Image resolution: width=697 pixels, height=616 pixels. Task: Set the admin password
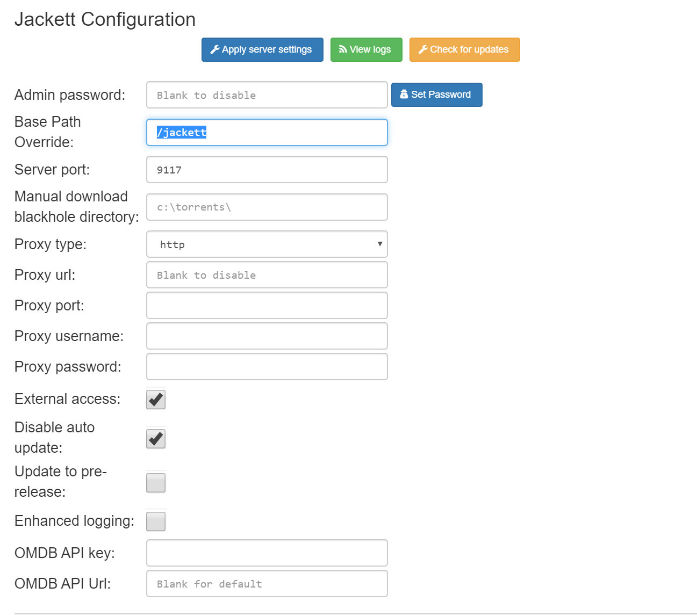(436, 95)
